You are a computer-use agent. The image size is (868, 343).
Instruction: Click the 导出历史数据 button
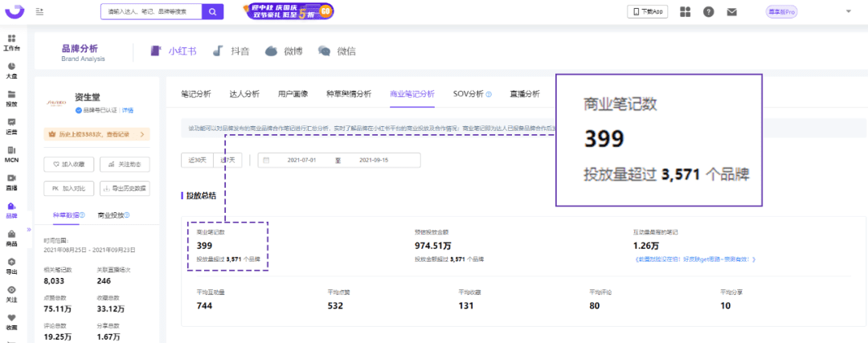click(125, 188)
